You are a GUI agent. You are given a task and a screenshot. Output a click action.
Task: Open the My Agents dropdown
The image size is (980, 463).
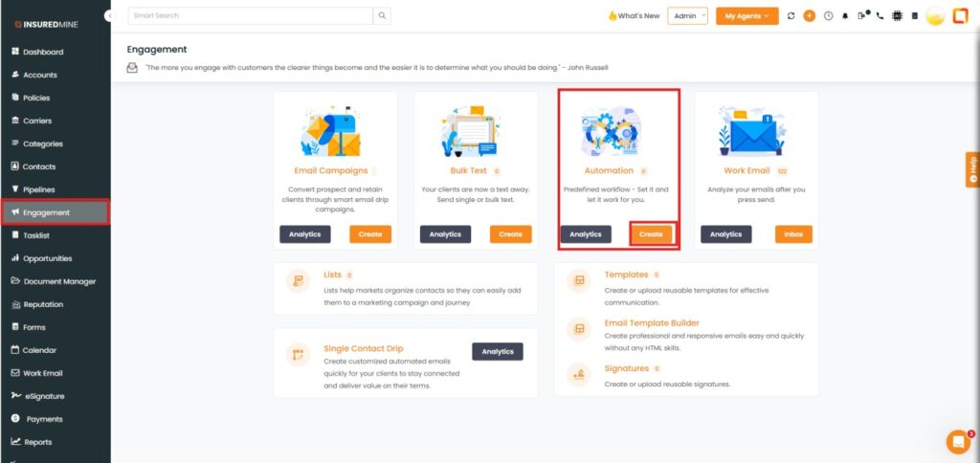click(746, 16)
